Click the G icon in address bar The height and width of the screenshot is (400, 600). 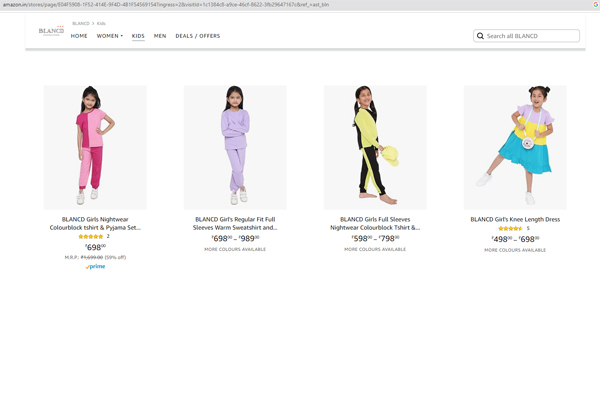594,5
